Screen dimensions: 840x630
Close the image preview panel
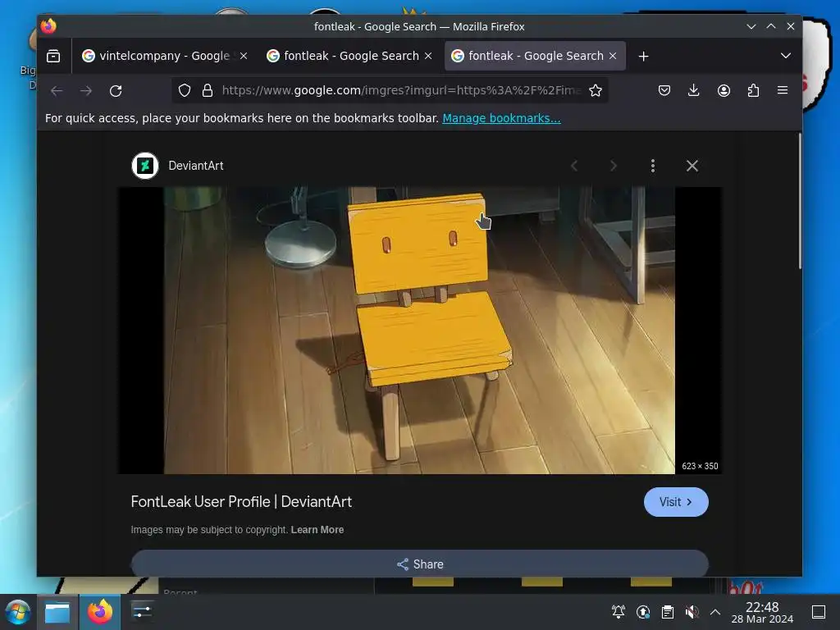pyautogui.click(x=692, y=166)
